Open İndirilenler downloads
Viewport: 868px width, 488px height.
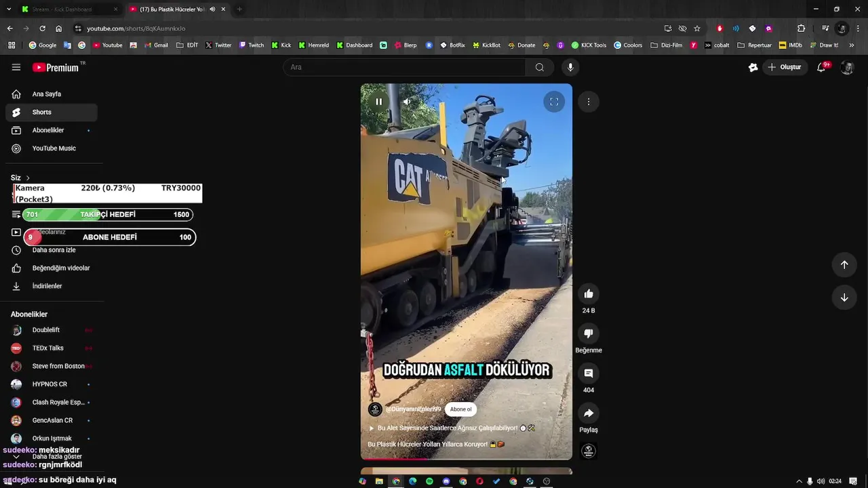tap(52, 286)
